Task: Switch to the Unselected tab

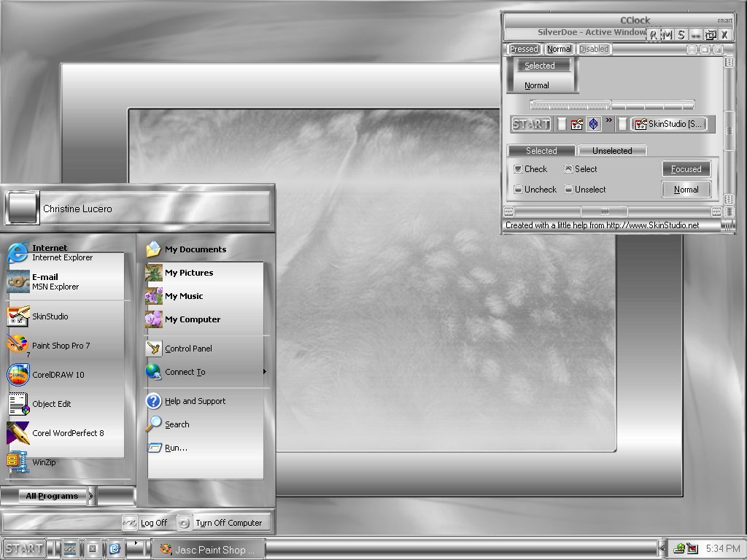Action: click(x=612, y=150)
